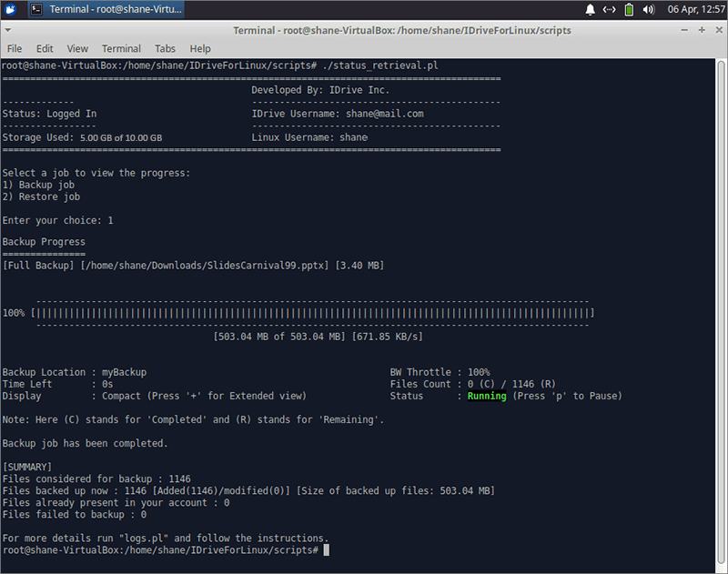Screen dimensions: 728x574
Task: Click 'Files Count : 0 (C) / 1146 (R)'
Action: [472, 384]
